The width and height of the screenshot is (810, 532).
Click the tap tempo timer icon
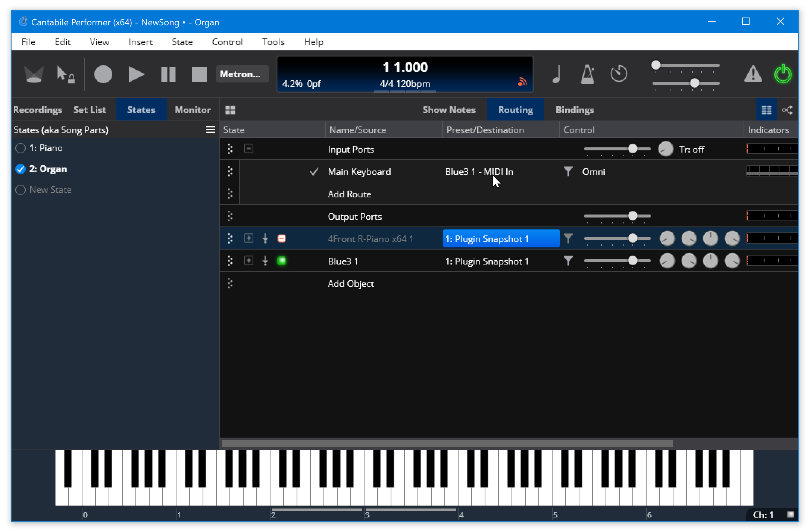[619, 74]
